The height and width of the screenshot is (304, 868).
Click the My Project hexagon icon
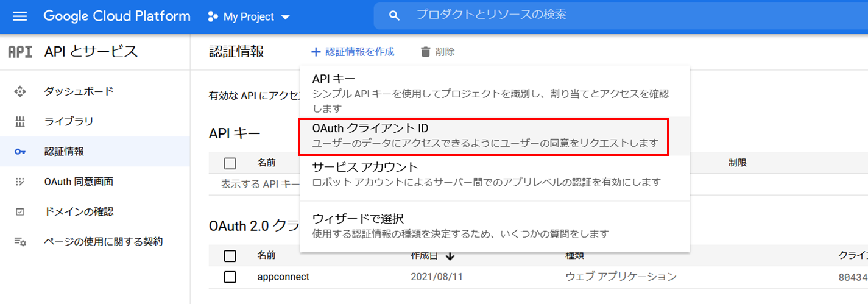coord(213,16)
